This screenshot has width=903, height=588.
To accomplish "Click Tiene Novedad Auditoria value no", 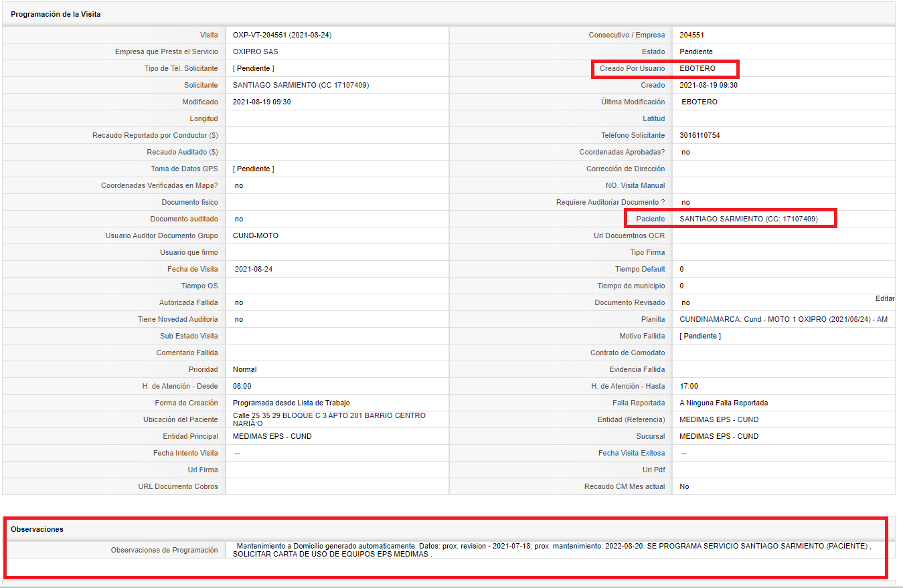I will [239, 319].
